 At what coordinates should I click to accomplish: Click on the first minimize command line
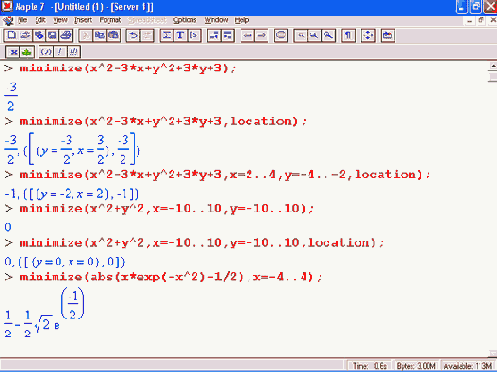coord(128,68)
